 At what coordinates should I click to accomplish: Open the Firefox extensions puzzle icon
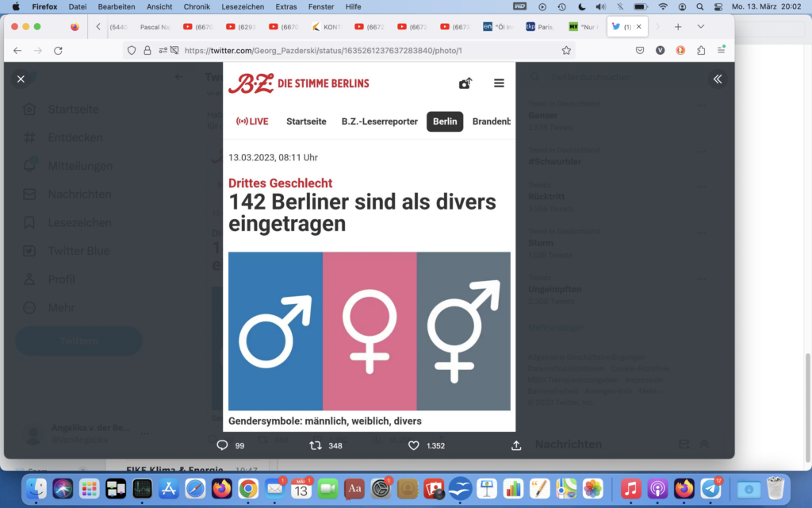701,50
